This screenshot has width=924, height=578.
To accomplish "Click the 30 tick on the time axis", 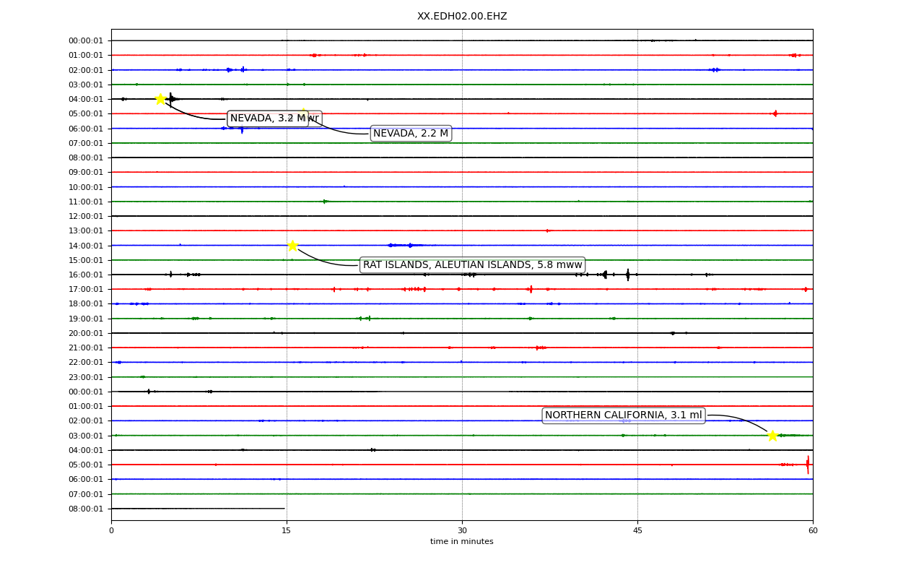I will point(462,530).
